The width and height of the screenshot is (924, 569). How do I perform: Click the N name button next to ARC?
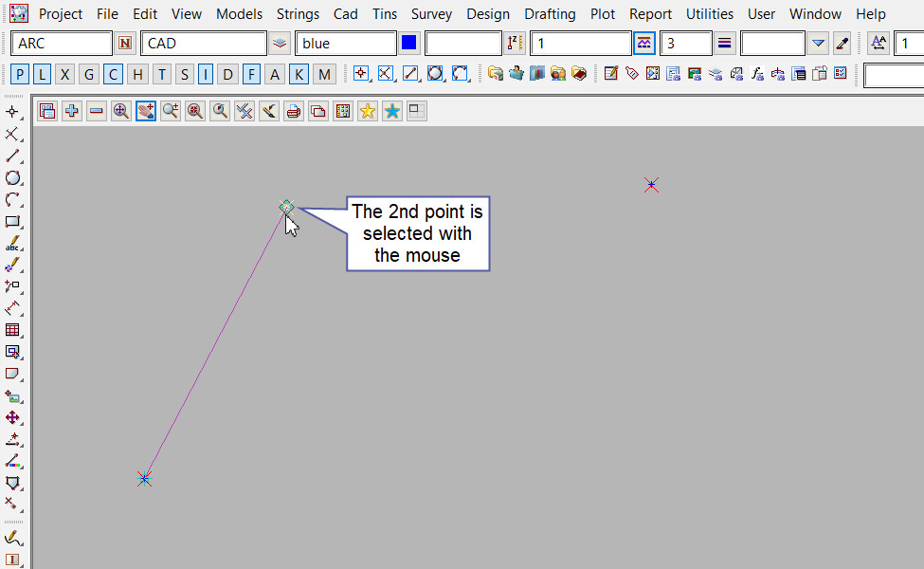click(x=126, y=43)
